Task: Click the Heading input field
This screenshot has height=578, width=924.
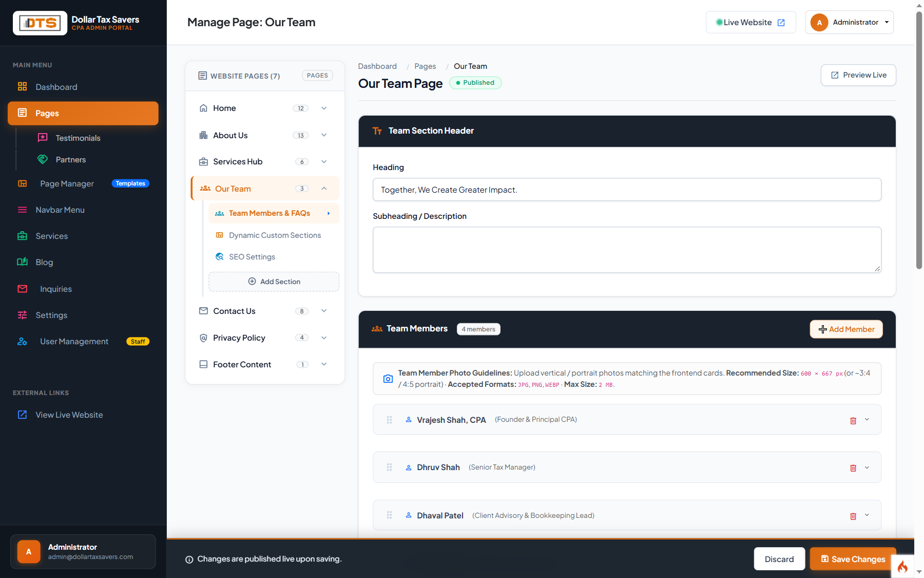Action: pyautogui.click(x=627, y=190)
